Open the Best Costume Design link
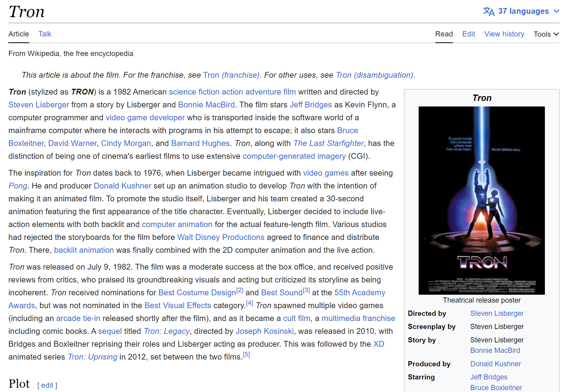The image size is (566, 392). click(197, 293)
